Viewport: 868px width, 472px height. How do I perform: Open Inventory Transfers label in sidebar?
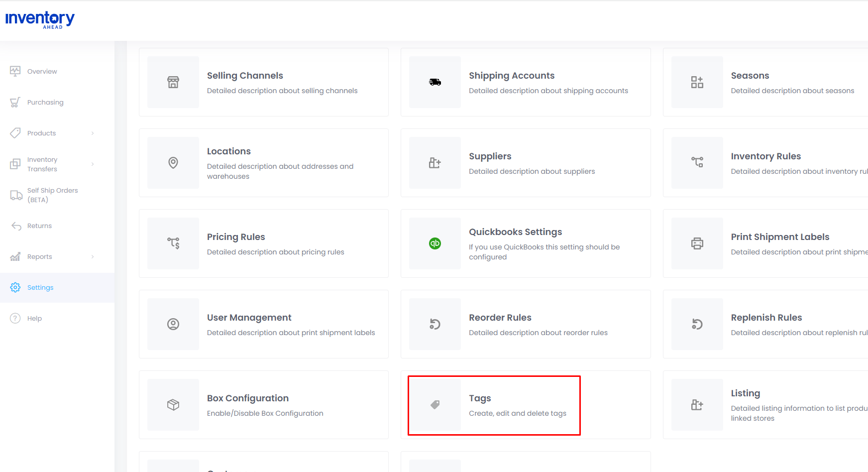(x=42, y=164)
